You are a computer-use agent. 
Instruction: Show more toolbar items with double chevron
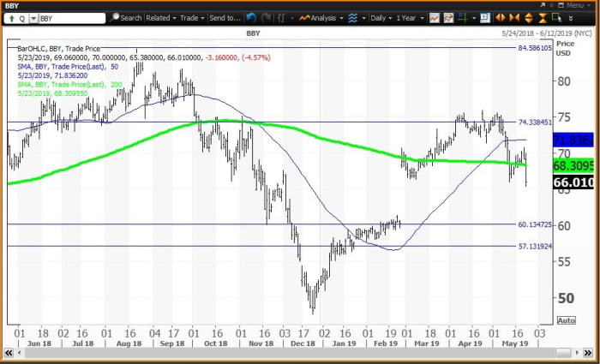(571, 18)
